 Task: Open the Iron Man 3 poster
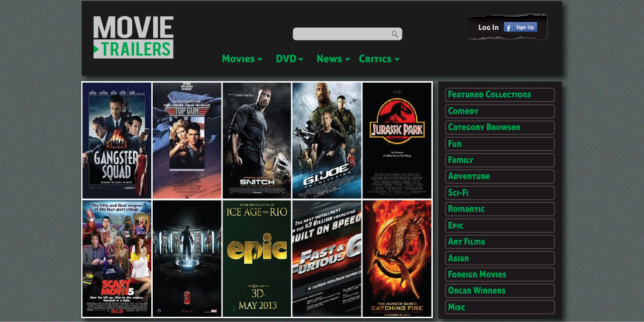pos(187,258)
